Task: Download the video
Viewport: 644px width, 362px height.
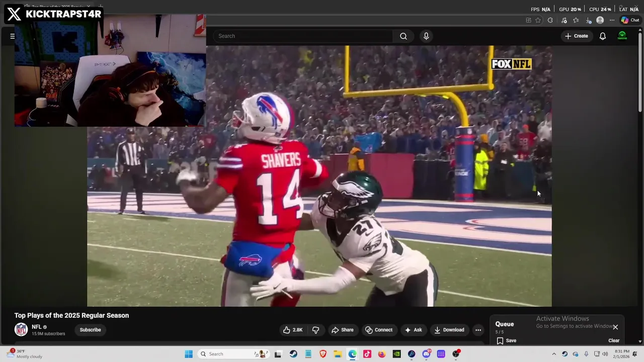Action: point(449,330)
